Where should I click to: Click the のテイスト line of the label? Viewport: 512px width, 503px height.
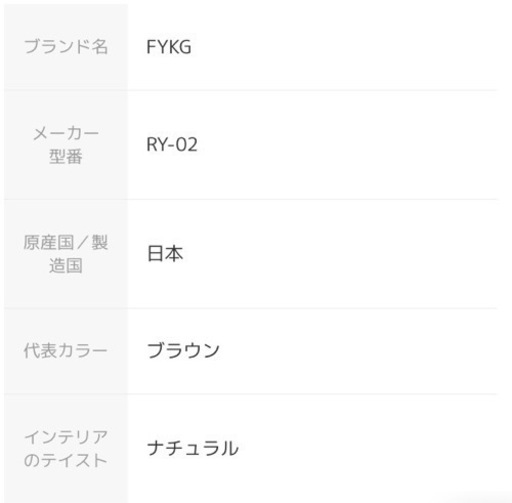(66, 460)
